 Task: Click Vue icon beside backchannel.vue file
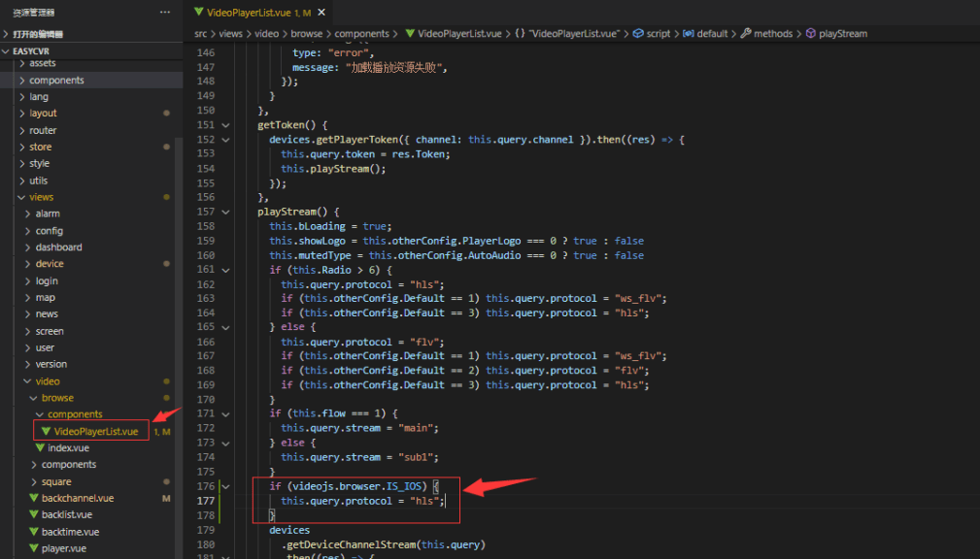[34, 498]
